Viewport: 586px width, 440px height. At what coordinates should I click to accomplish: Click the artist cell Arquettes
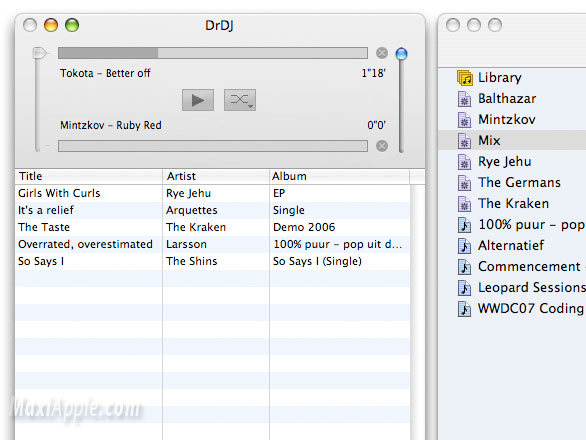(x=192, y=210)
